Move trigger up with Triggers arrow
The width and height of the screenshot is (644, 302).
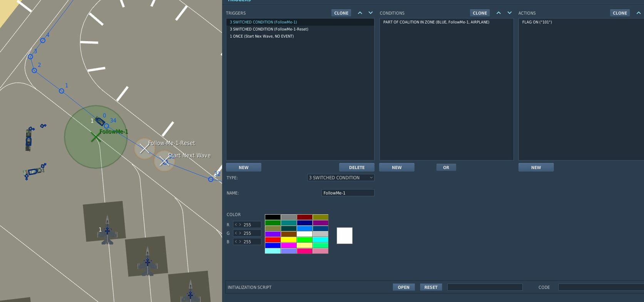pos(360,13)
